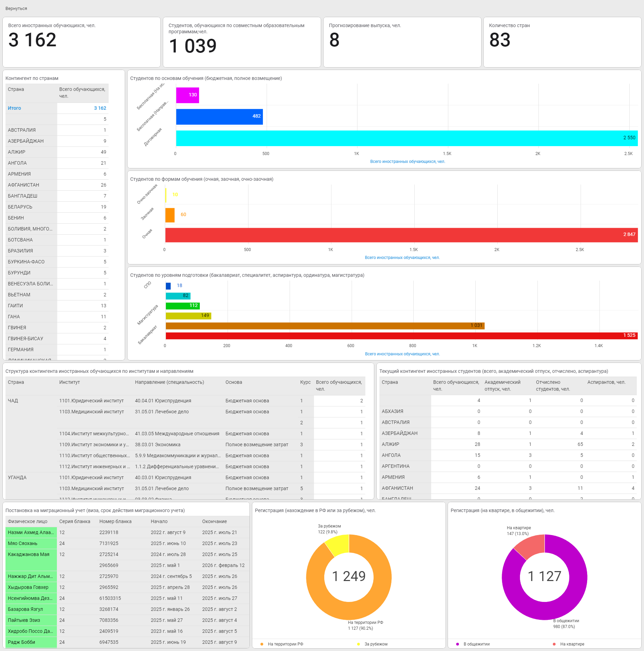The height and width of the screenshot is (651, 644).
Task: Click the На квартире legend color dot
Action: 554,644
